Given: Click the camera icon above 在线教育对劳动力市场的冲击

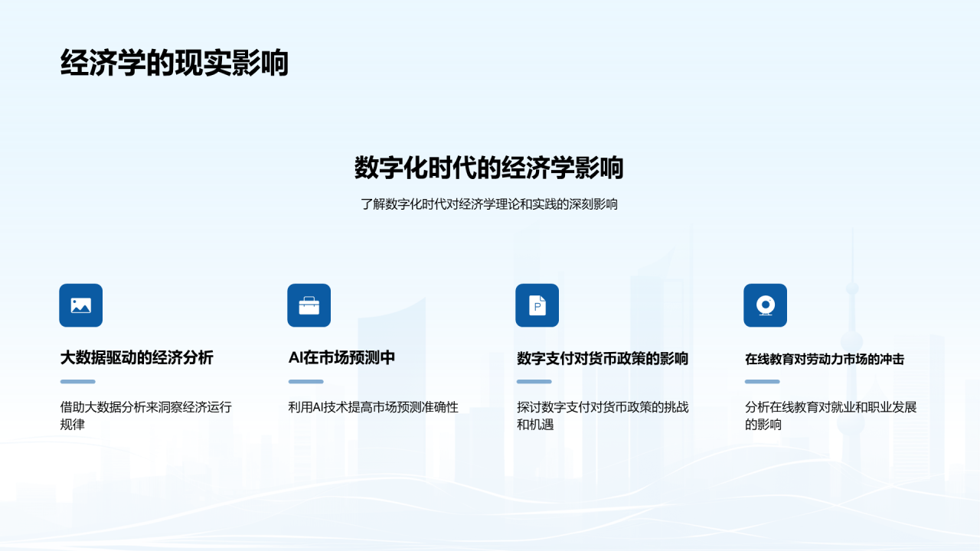Looking at the screenshot, I should point(765,305).
